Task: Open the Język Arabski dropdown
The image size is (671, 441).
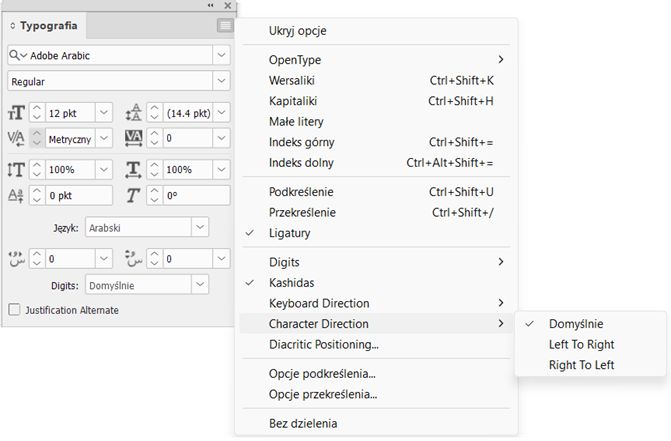Action: (200, 227)
